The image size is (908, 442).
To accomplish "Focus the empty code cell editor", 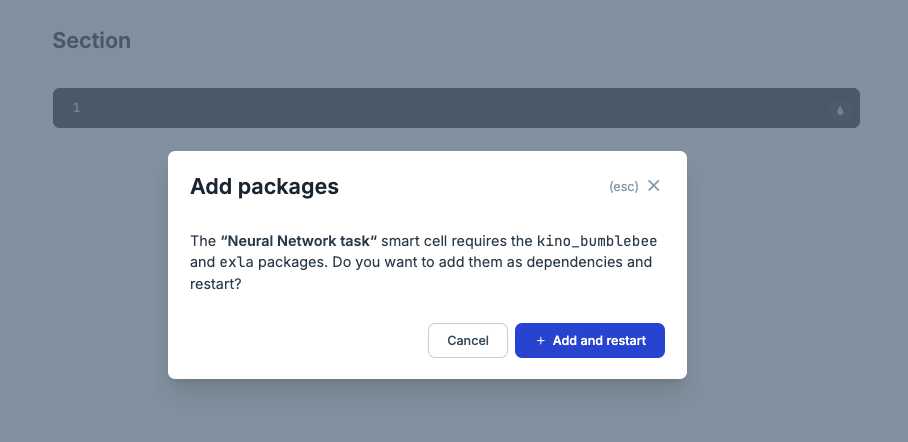I will (x=450, y=108).
